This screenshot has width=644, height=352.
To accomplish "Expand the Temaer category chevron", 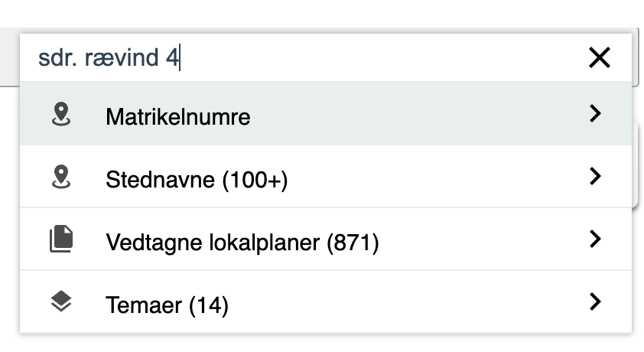I will [x=596, y=303].
